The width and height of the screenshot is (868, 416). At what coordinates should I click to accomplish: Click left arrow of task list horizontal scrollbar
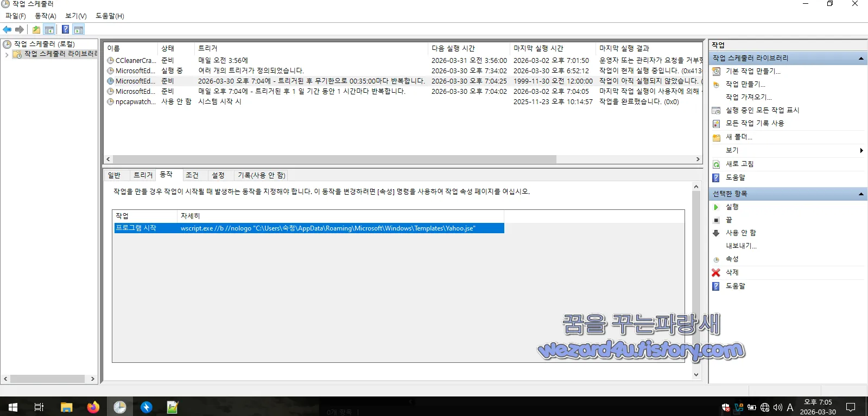tap(108, 159)
